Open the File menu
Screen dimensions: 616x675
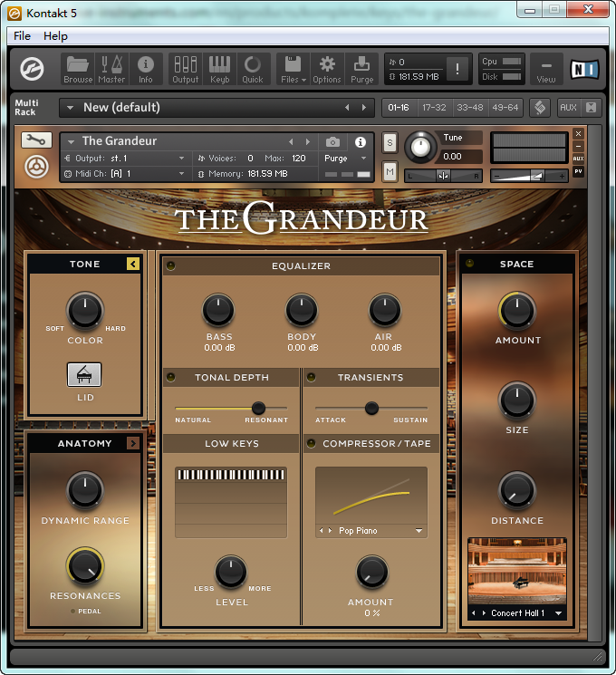pyautogui.click(x=22, y=36)
